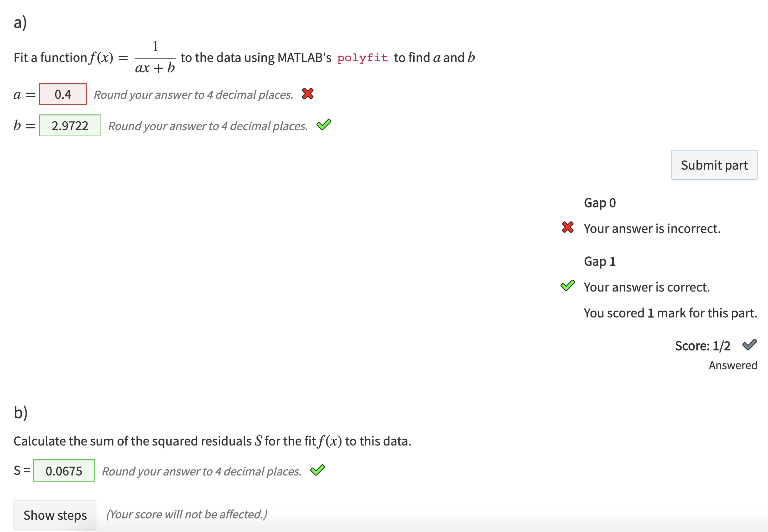Image resolution: width=768 pixels, height=532 pixels.
Task: Click the Score: 1/2 label
Action: [x=703, y=346]
